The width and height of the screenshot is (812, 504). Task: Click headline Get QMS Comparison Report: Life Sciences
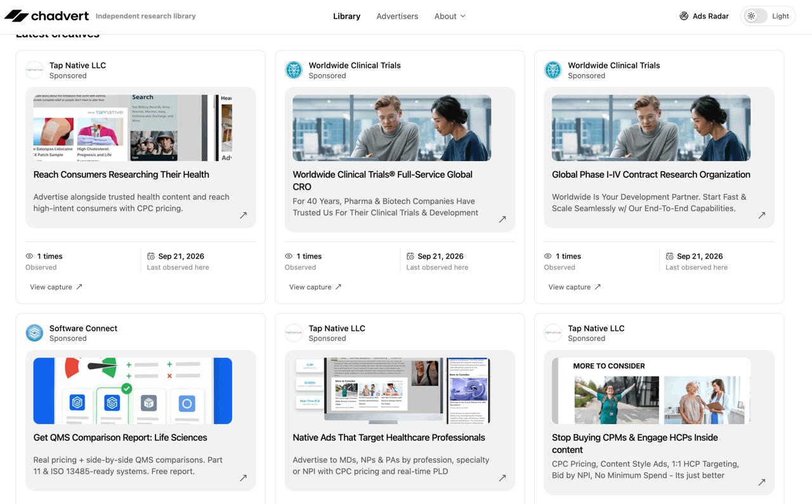(120, 437)
